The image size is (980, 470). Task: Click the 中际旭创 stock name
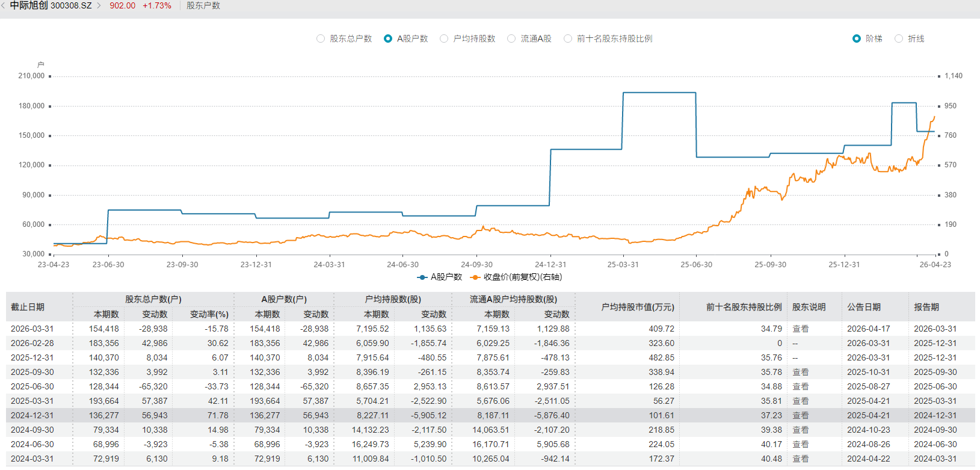point(29,5)
